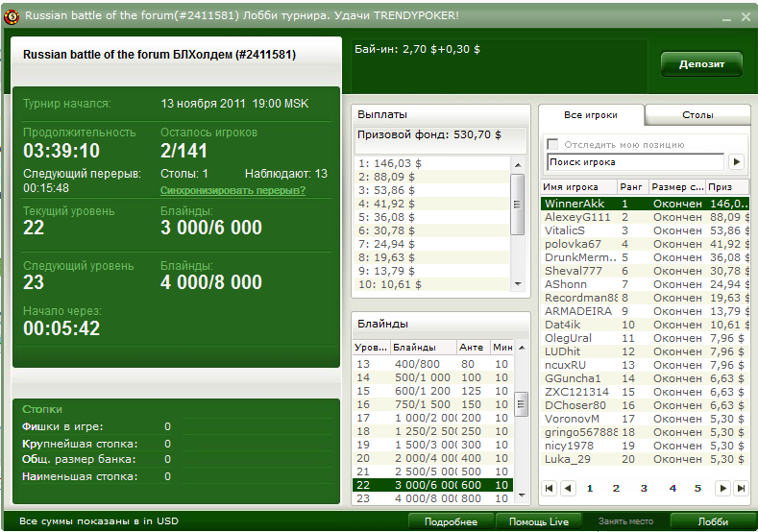Viewport: 758px width, 532px height.
Task: Select player row 'DChoser80'
Action: click(x=645, y=405)
